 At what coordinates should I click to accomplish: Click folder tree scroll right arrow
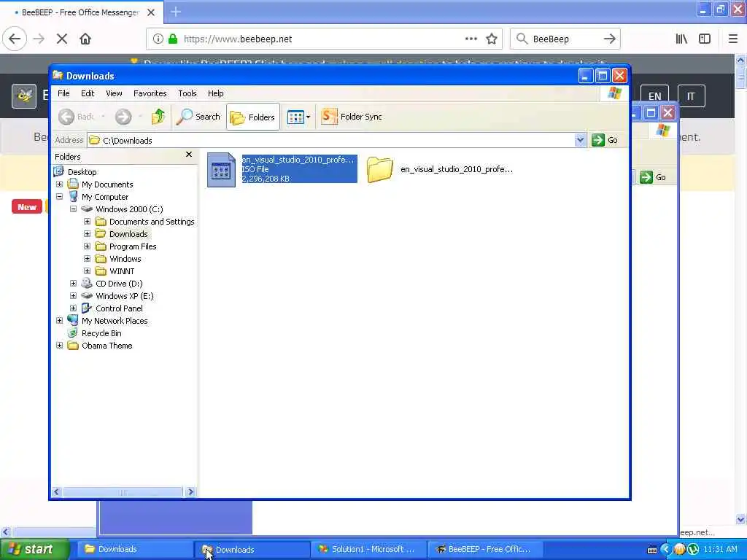[x=190, y=491]
